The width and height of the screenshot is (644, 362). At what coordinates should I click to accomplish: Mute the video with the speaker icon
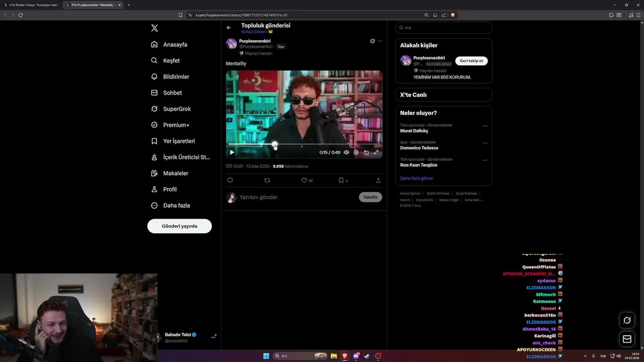click(x=346, y=152)
